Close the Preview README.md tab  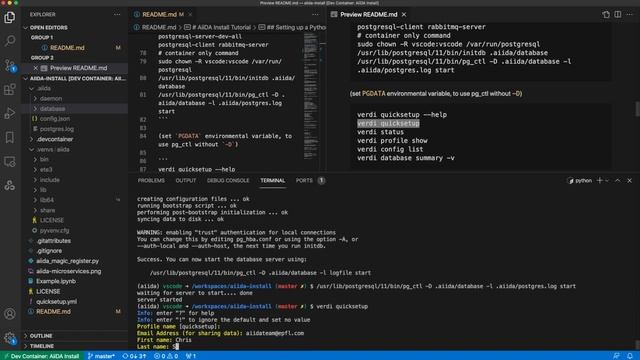pyautogui.click(x=404, y=14)
